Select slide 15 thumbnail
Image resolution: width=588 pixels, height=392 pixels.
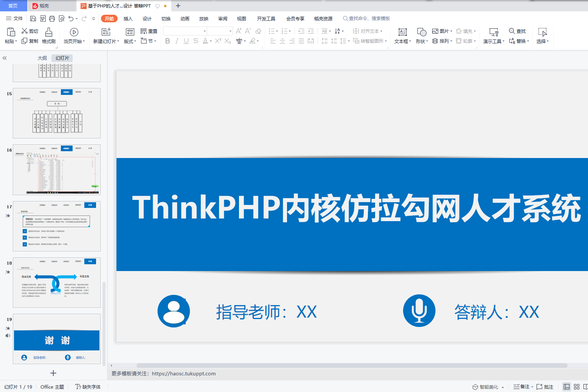57,113
